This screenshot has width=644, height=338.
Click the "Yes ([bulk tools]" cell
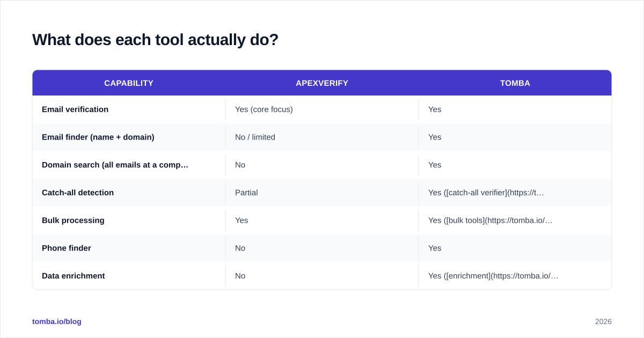[491, 221]
